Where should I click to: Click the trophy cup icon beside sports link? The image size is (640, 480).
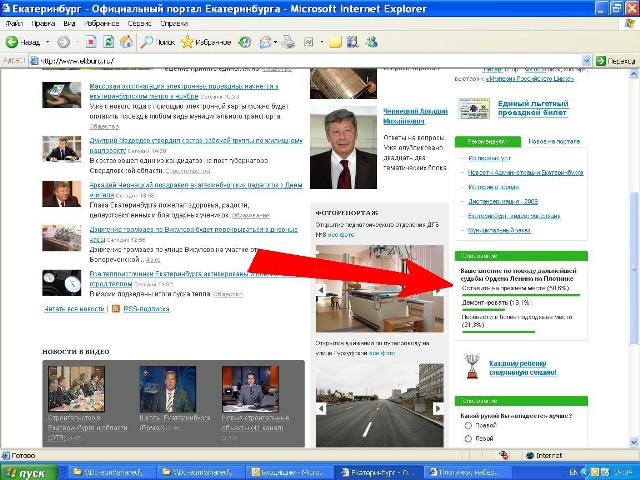[x=472, y=366]
